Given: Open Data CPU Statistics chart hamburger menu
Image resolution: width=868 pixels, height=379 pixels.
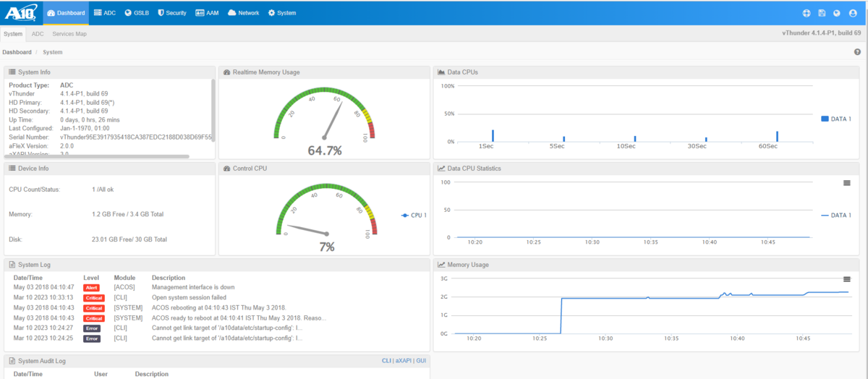Looking at the screenshot, I should click(847, 183).
